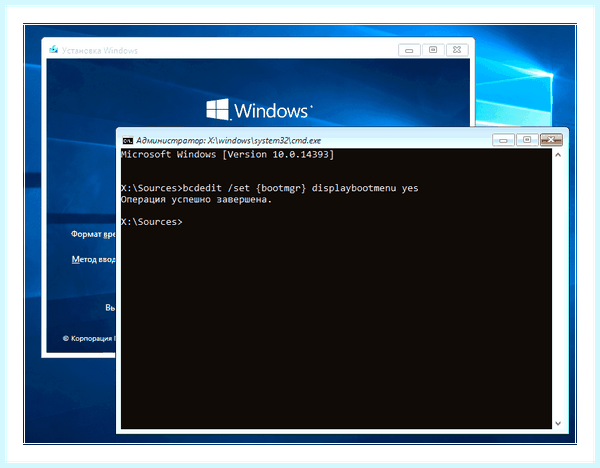
Task: Click the scroll up arrow in command prompt
Action: tap(558, 155)
